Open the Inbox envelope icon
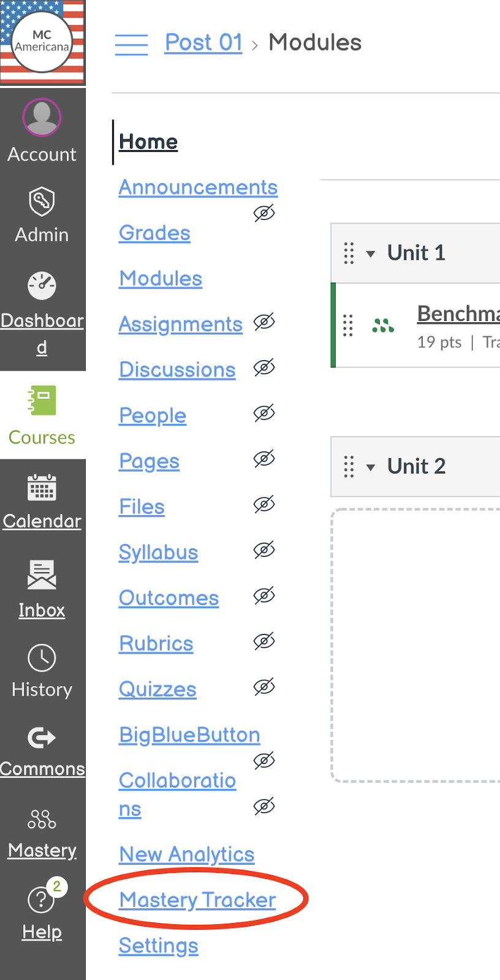The width and height of the screenshot is (500, 980). 42,575
